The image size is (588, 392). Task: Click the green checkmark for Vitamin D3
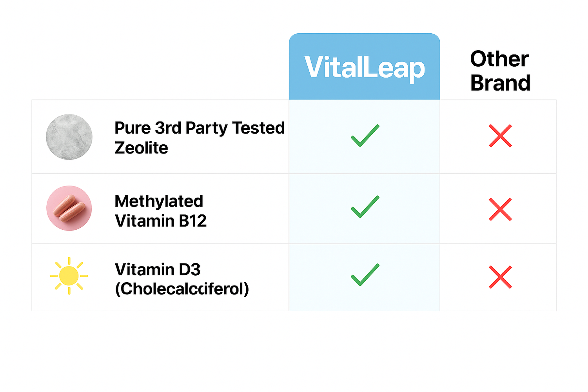coord(365,275)
